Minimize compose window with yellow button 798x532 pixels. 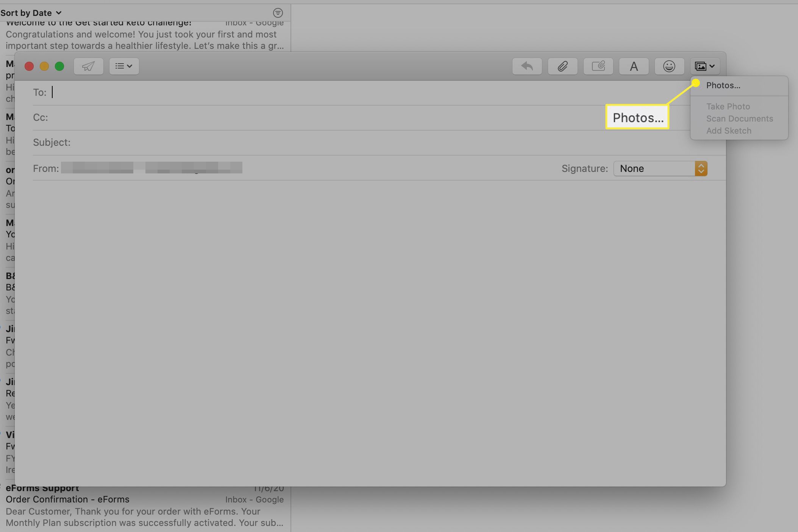coord(44,66)
